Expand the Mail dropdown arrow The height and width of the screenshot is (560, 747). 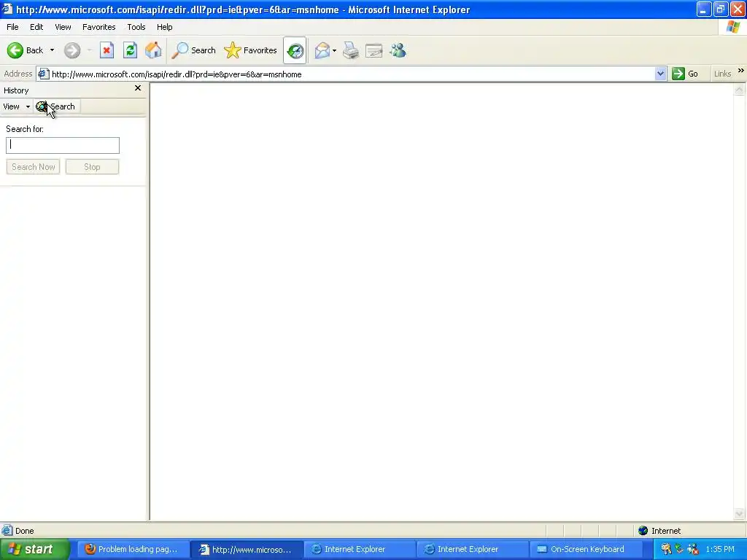tap(334, 50)
